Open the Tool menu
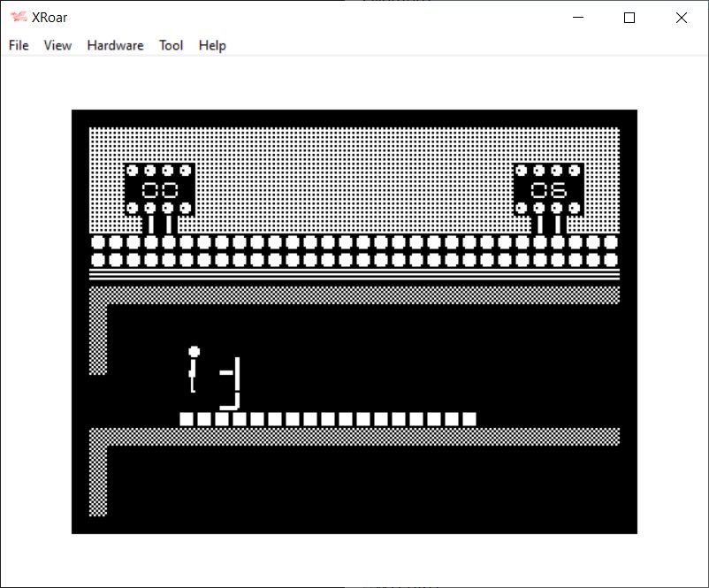This screenshot has height=588, width=709. pos(171,45)
